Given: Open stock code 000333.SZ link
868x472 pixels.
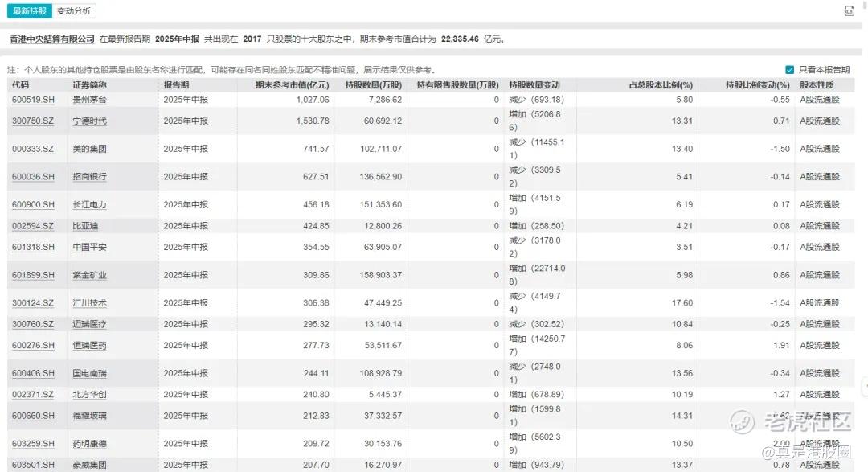Looking at the screenshot, I should click(x=33, y=149).
